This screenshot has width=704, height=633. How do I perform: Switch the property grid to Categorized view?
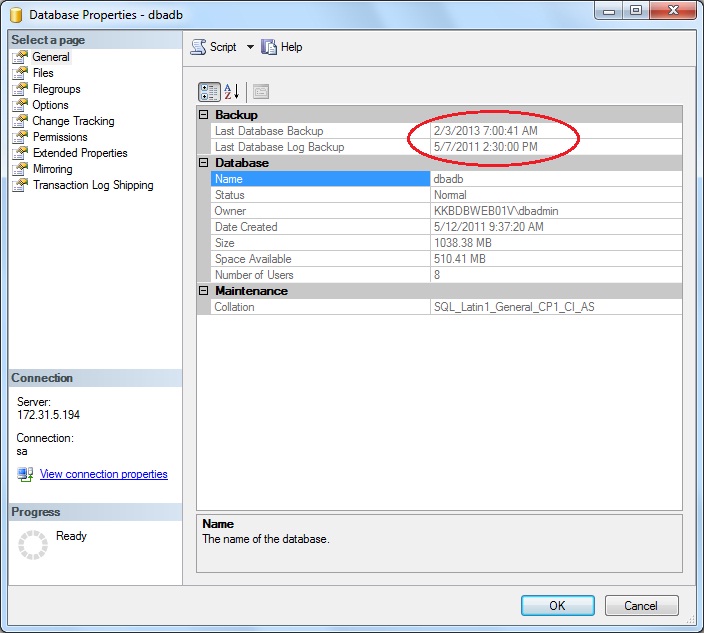[209, 92]
